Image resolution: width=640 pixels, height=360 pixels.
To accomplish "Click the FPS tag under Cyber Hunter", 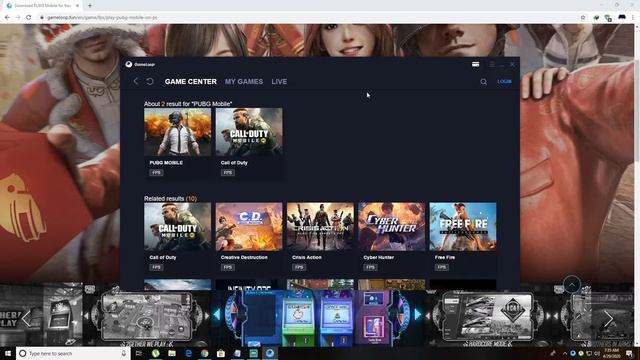I will click(x=370, y=267).
